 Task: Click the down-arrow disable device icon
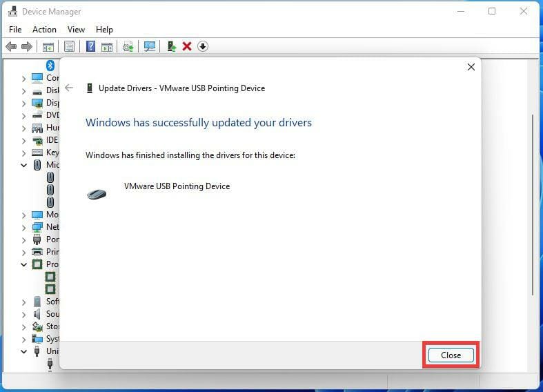pos(203,46)
